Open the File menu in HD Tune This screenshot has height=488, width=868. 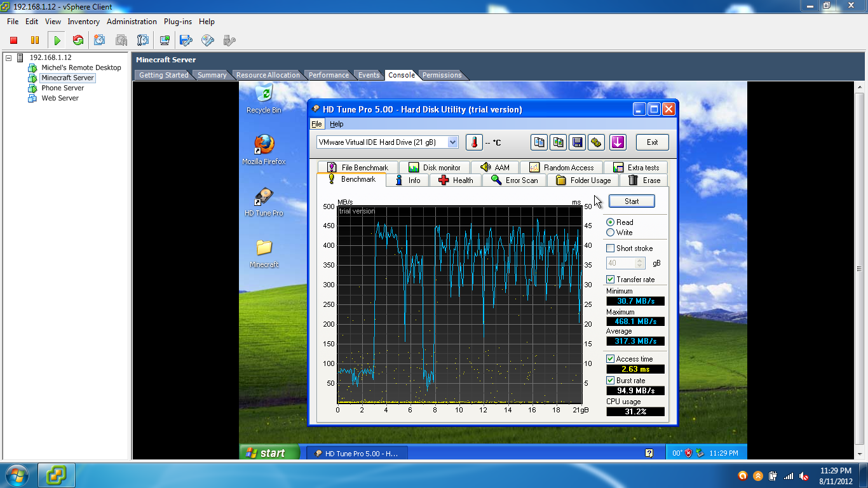pos(316,124)
